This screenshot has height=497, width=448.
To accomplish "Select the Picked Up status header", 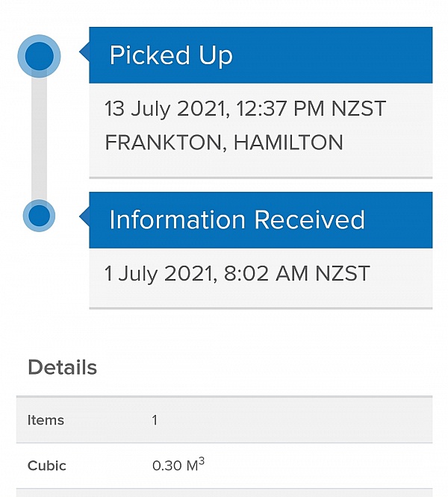I will click(x=261, y=55).
